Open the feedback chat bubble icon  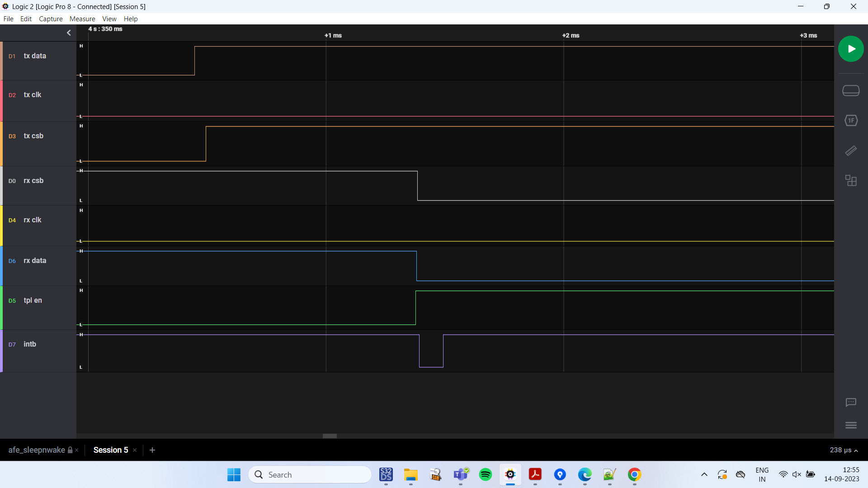coord(851,403)
